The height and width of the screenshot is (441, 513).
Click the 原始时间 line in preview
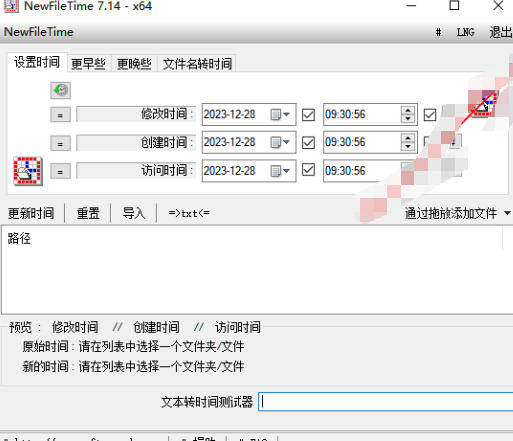(133, 347)
